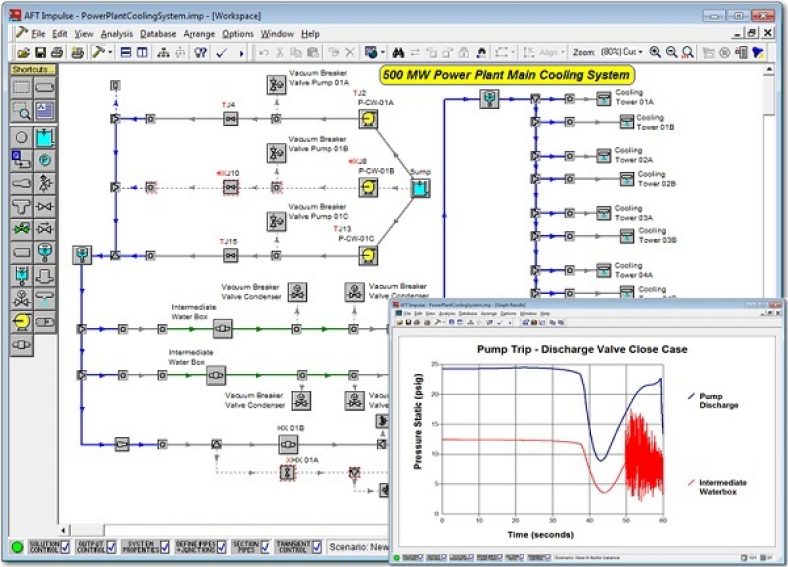Click the Intermediate Waterbox legend entry in the graph window

718,487
